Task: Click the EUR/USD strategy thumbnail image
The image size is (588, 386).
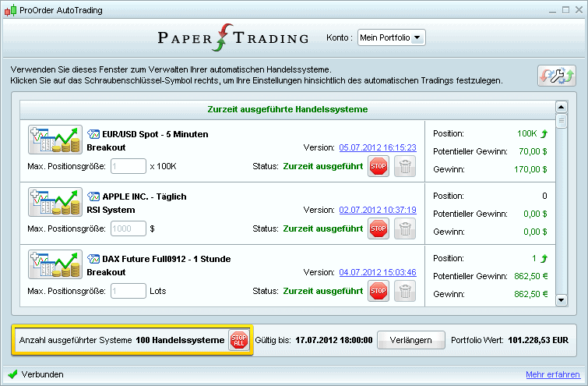Action: [x=55, y=140]
